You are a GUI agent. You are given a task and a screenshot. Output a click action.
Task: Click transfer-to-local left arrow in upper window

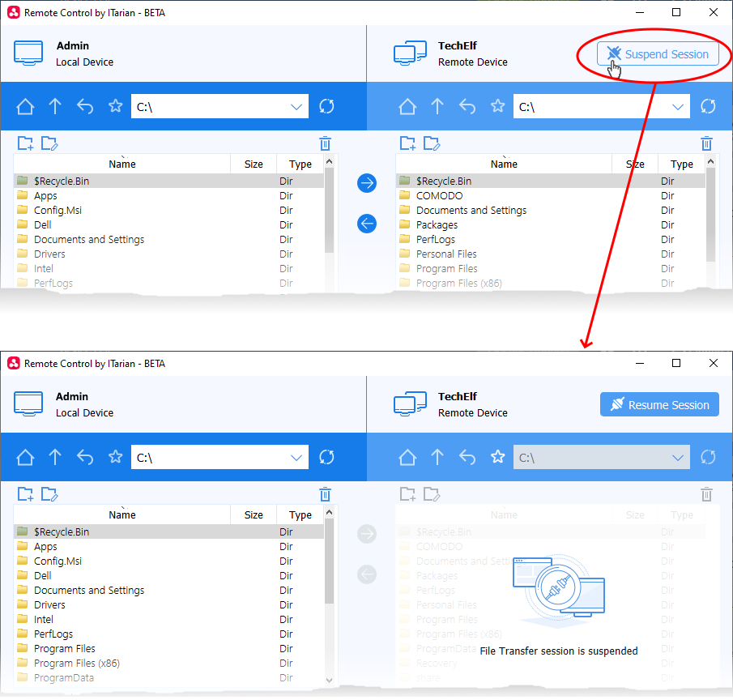[x=367, y=224]
